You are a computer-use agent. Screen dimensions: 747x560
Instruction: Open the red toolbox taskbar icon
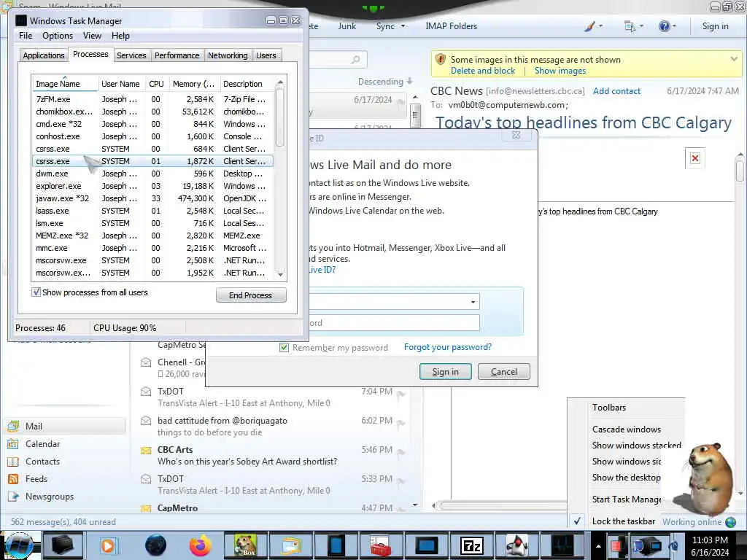click(x=380, y=545)
